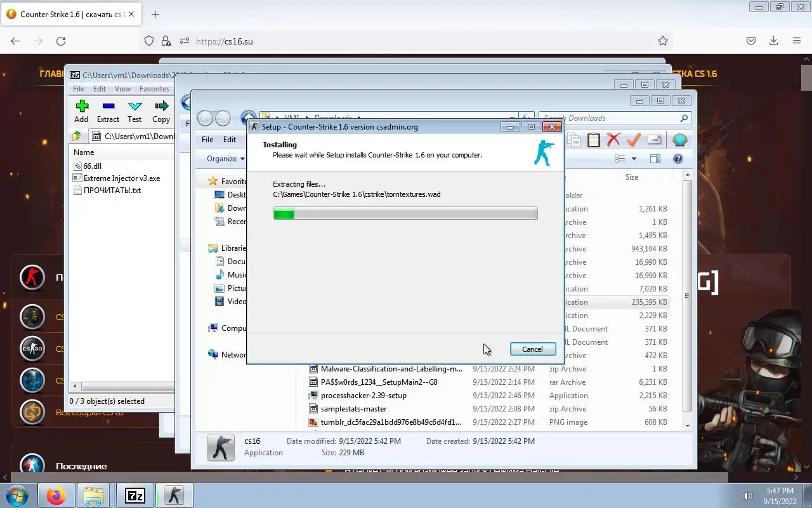Bookmark this page with the star icon
This screenshot has width=812, height=508.
[x=663, y=41]
